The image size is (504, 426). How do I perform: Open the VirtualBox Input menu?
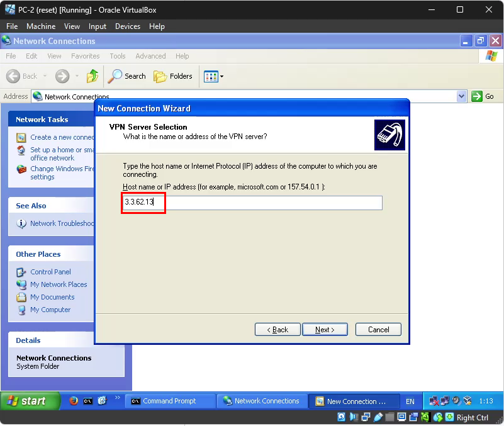(98, 26)
